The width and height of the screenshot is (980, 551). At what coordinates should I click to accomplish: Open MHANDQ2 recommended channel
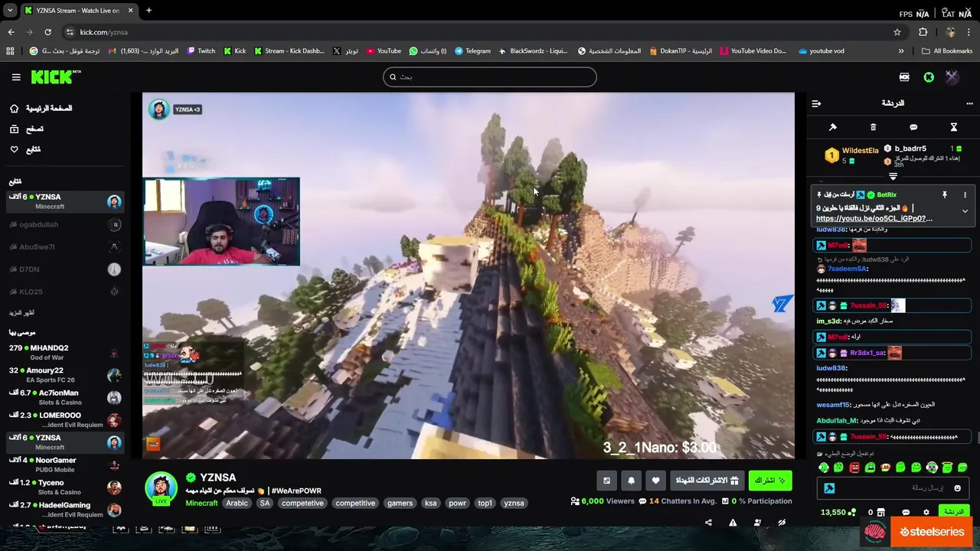coord(64,352)
